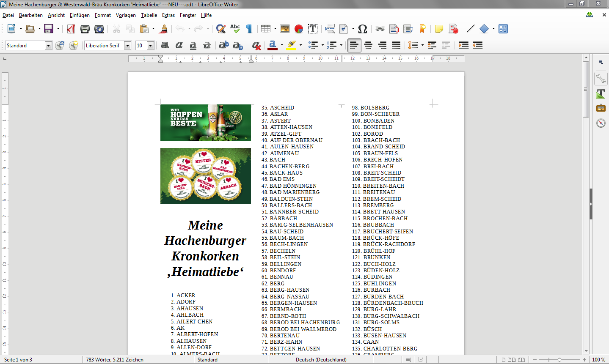Open the sidebar Properties wrench
609x364 pixels.
click(x=601, y=79)
